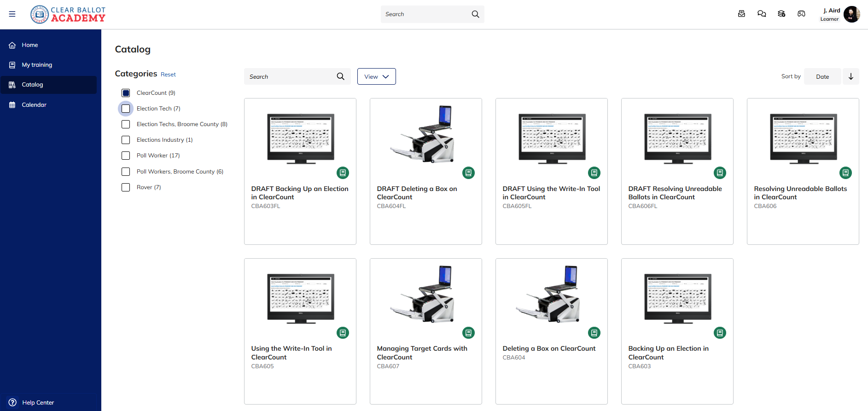Image resolution: width=868 pixels, height=411 pixels.
Task: Open the gamification controller icon
Action: [x=801, y=14]
